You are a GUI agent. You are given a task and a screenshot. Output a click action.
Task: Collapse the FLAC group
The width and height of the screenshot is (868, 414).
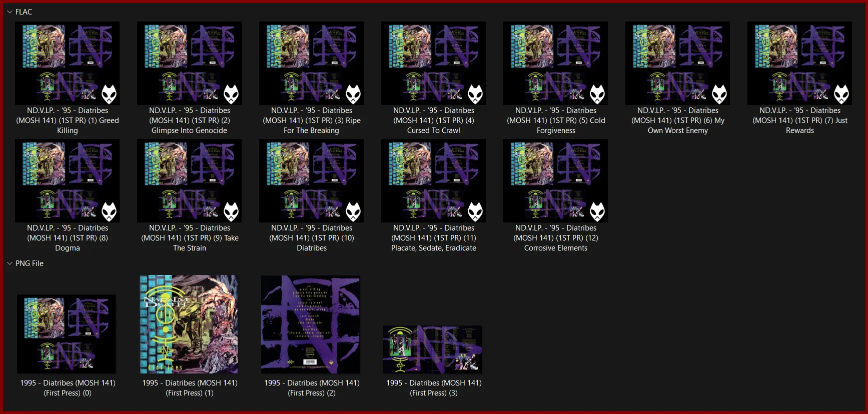pyautogui.click(x=10, y=11)
